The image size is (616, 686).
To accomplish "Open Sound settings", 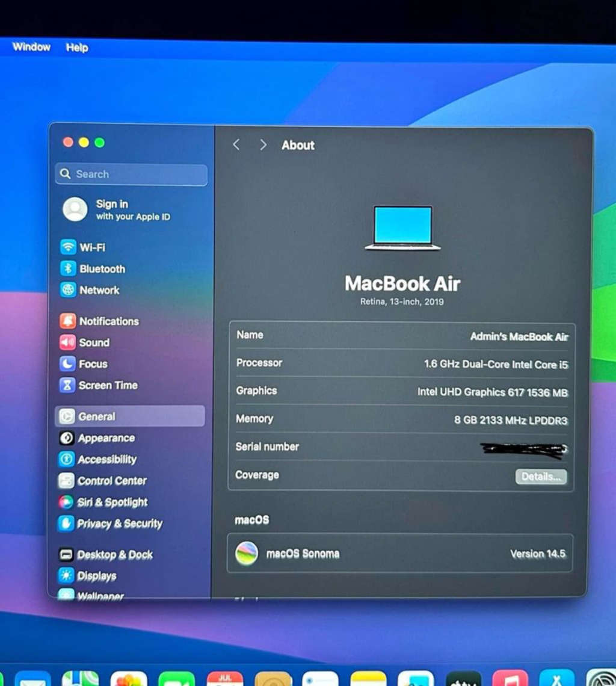I will click(68, 342).
